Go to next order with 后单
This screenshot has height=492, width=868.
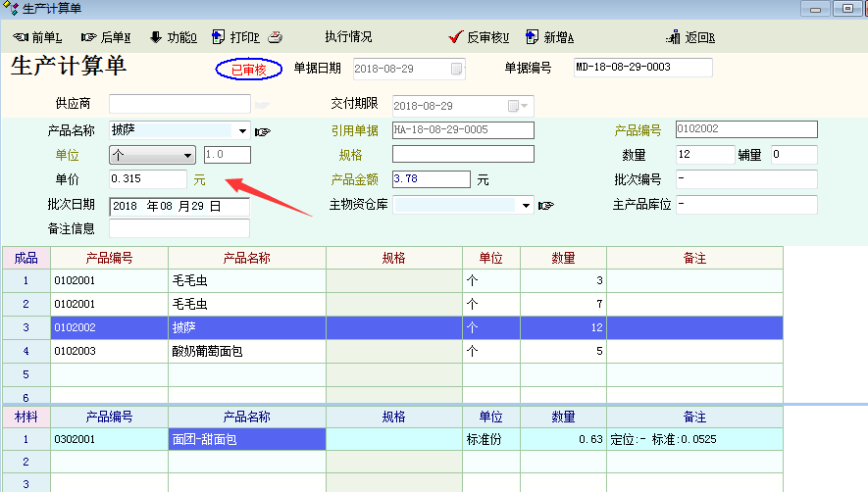click(x=106, y=37)
